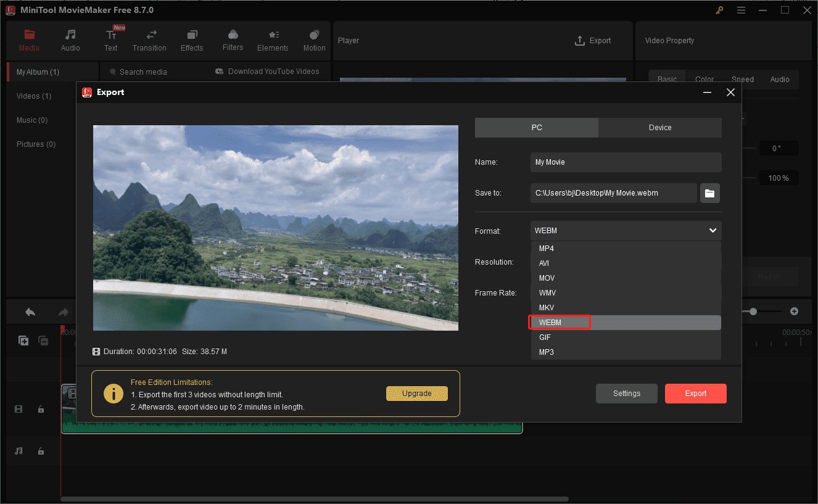The width and height of the screenshot is (818, 504).
Task: Click the Upgrade button
Action: coord(417,394)
